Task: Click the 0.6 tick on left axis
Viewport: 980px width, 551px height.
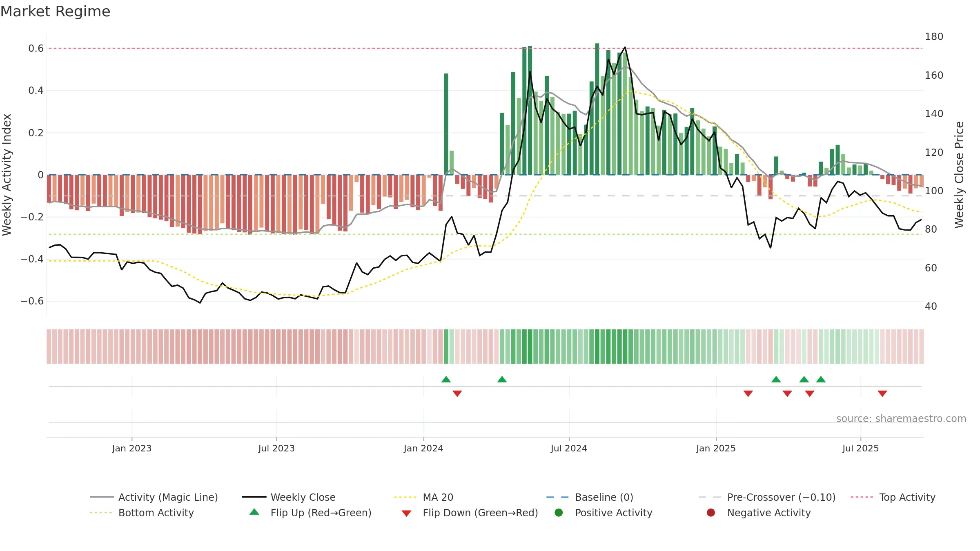Action: [36, 49]
